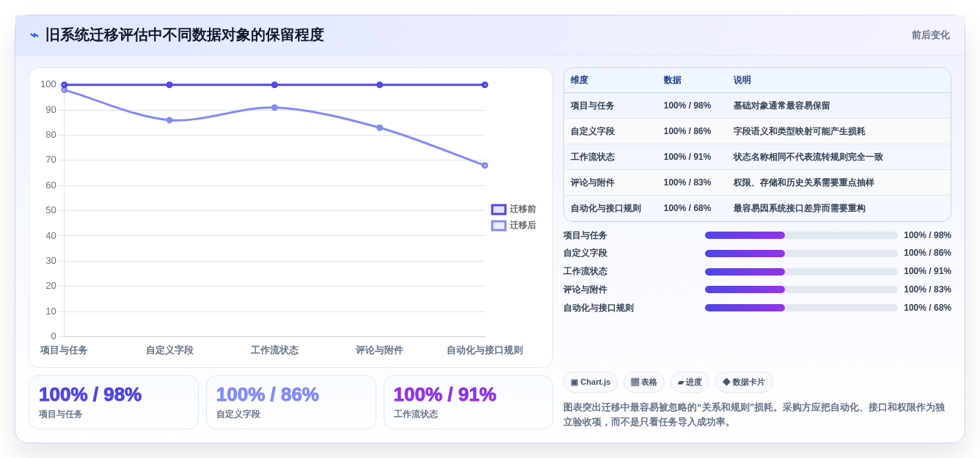Click progress list label 评论与附件
The height and width of the screenshot is (458, 980).
(x=585, y=289)
